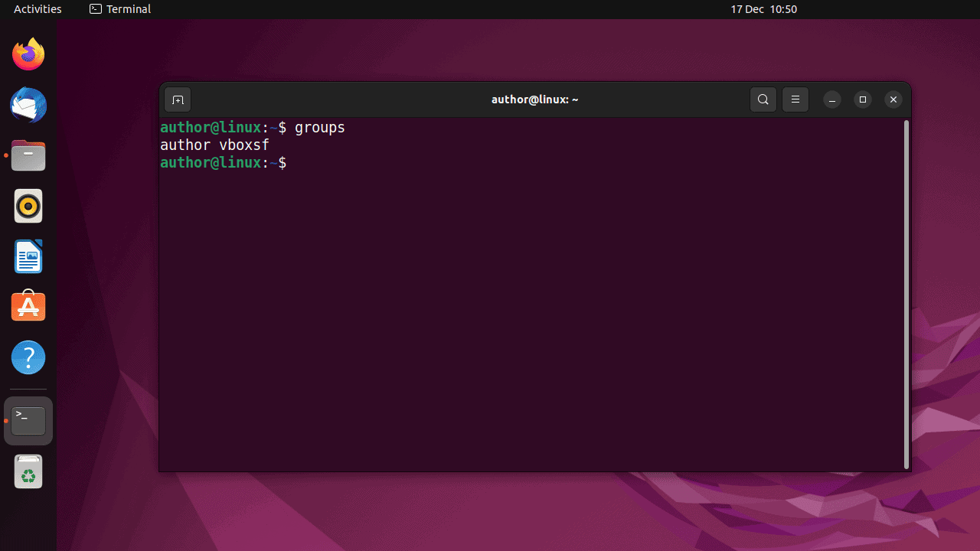This screenshot has height=551, width=980.
Task: Maximize the terminal window
Action: [x=863, y=99]
